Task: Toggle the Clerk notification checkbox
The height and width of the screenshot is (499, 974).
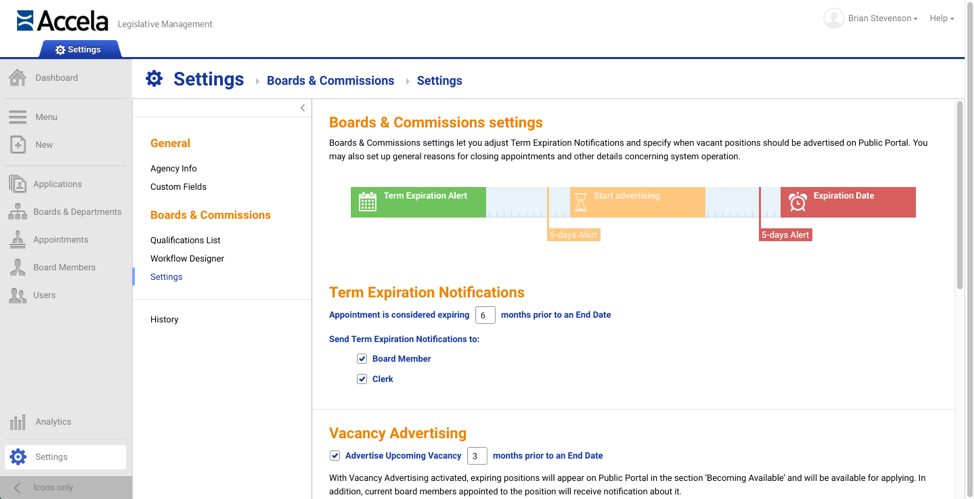Action: point(362,379)
